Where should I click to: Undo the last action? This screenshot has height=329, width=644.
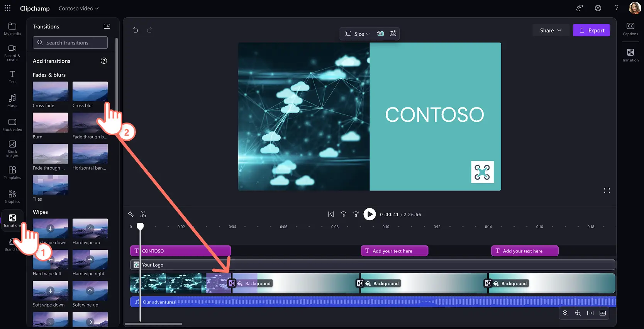tap(136, 30)
